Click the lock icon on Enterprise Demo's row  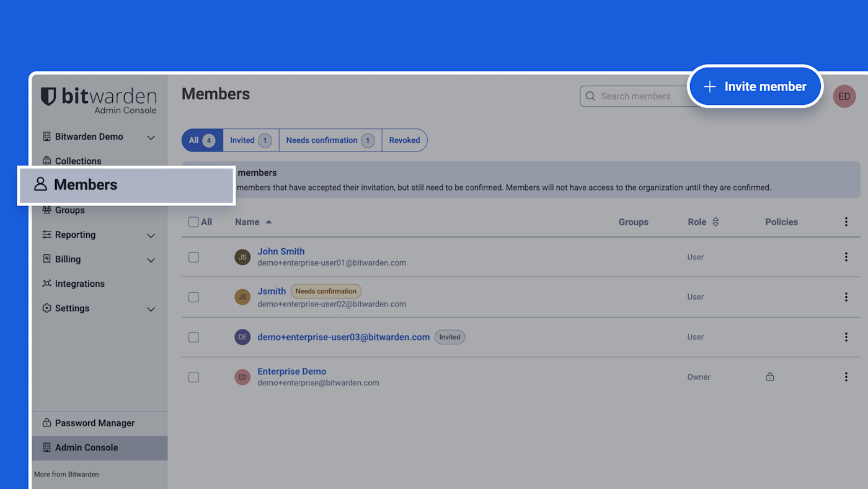(769, 376)
